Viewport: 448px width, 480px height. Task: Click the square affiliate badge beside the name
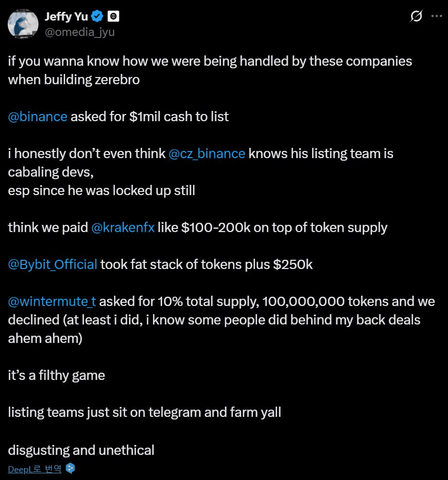tap(113, 16)
